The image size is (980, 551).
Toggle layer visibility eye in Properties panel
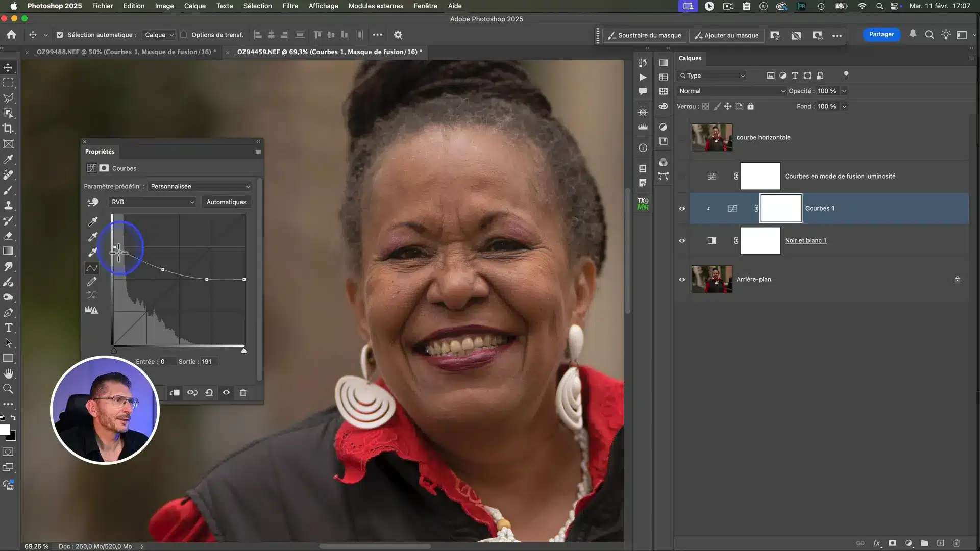[x=226, y=392]
